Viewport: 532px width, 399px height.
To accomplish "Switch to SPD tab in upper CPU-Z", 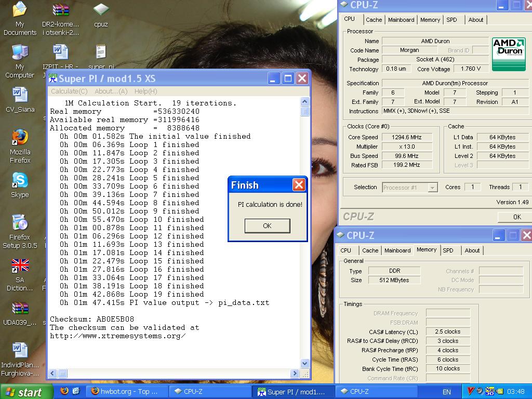I will click(x=451, y=20).
